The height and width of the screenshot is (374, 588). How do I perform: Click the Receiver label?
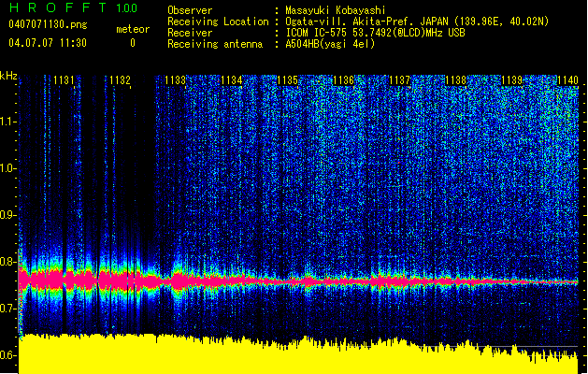coord(190,33)
